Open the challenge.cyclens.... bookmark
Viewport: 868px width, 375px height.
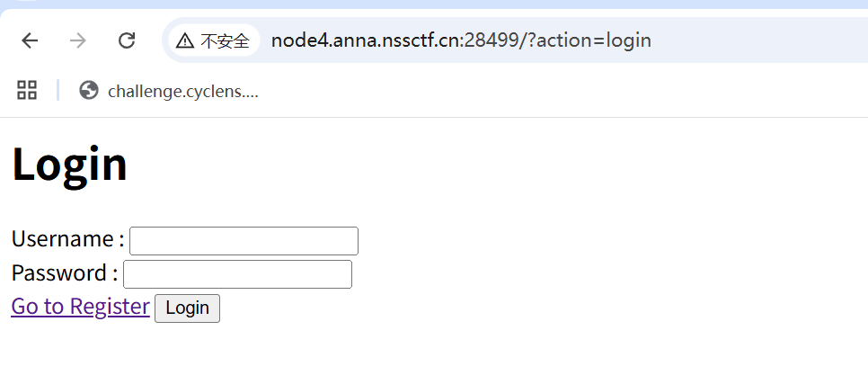pos(182,91)
